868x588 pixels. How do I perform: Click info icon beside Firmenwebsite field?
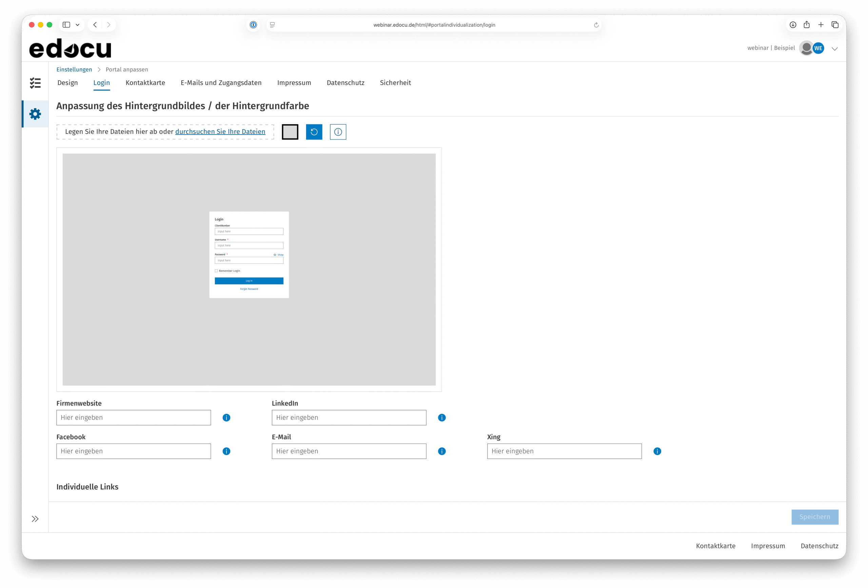226,418
